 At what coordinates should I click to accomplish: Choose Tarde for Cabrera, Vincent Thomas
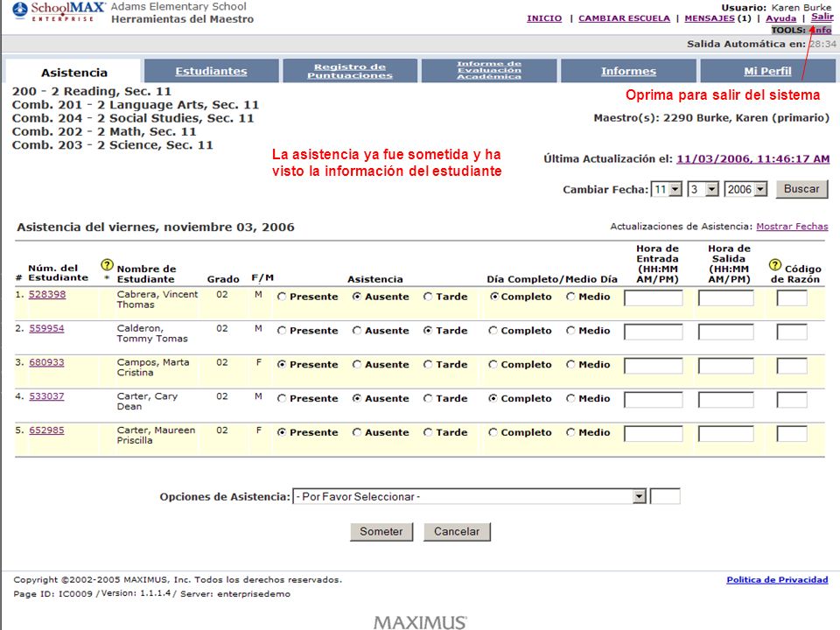pos(428,297)
